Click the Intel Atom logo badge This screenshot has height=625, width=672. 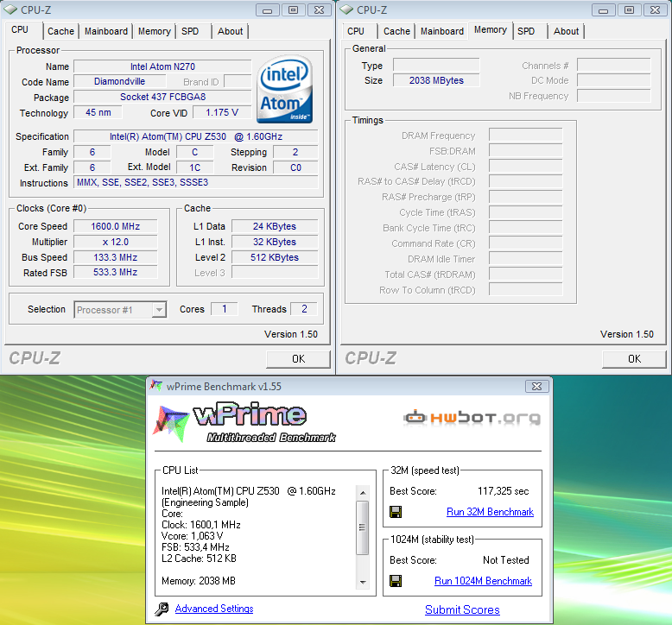(x=284, y=89)
